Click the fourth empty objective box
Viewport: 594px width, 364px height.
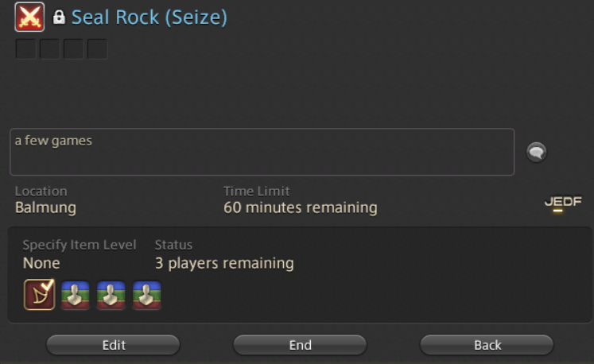coord(97,48)
